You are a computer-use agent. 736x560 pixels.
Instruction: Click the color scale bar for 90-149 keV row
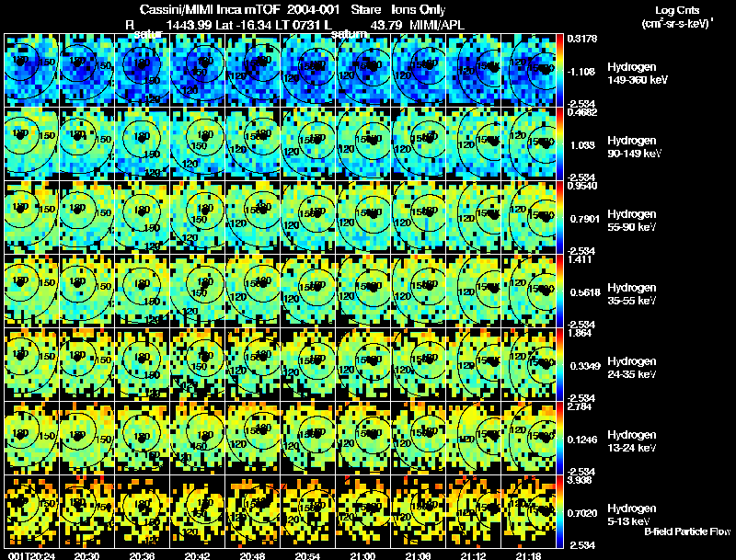(559, 144)
